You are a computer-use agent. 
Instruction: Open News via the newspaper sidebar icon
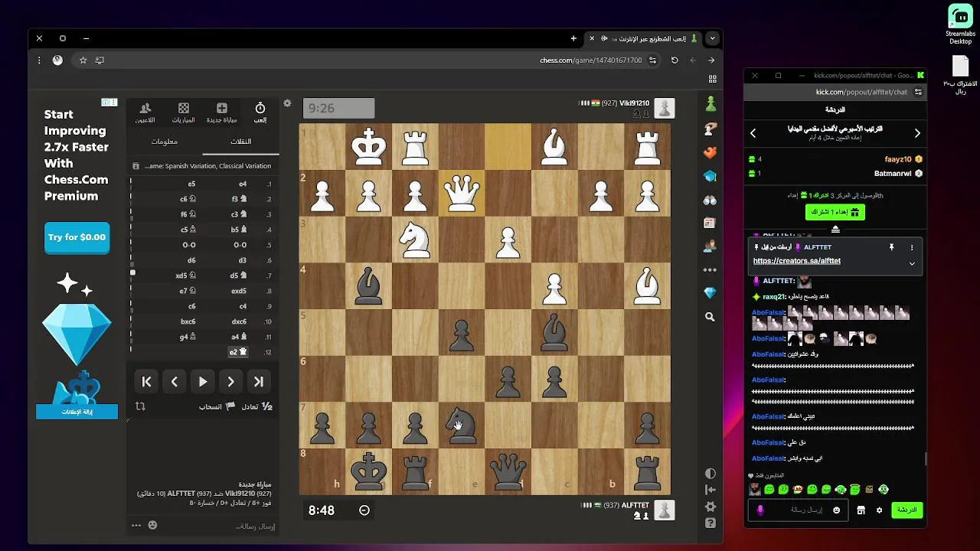[710, 223]
